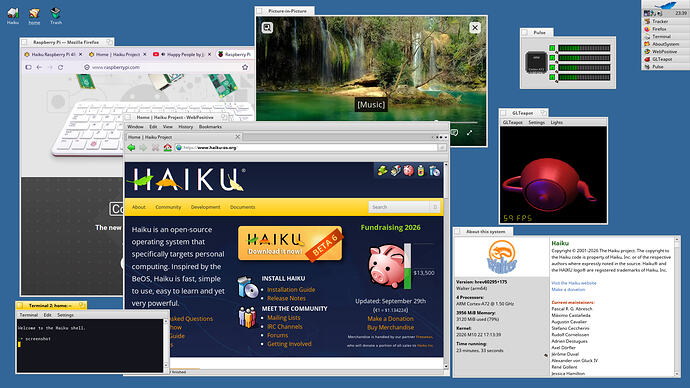
Task: Expand the Development menu on Haiku site
Action: click(206, 207)
